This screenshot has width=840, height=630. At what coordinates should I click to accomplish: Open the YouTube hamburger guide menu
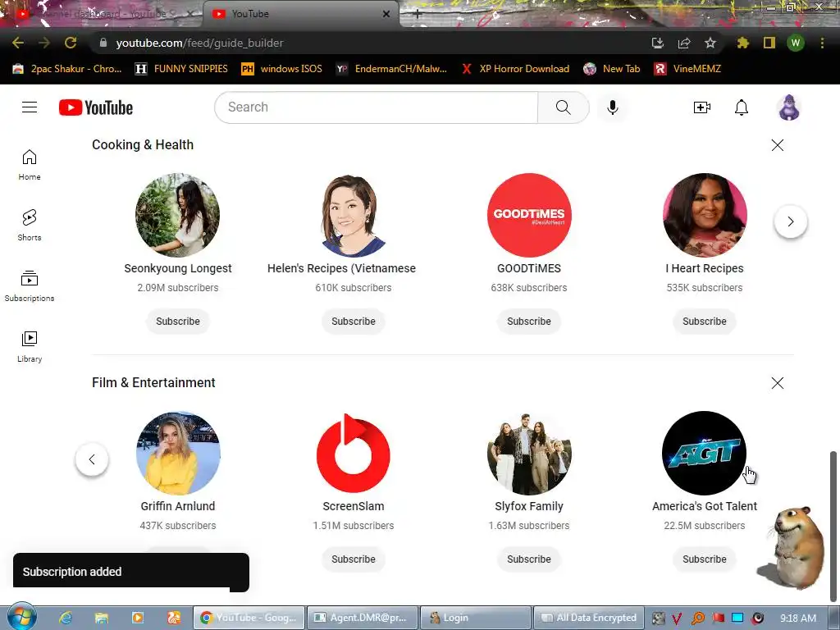(x=30, y=107)
